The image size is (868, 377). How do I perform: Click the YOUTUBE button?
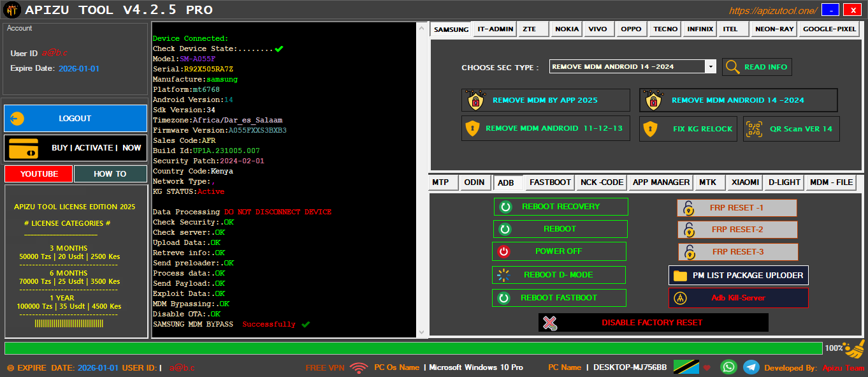coord(38,174)
